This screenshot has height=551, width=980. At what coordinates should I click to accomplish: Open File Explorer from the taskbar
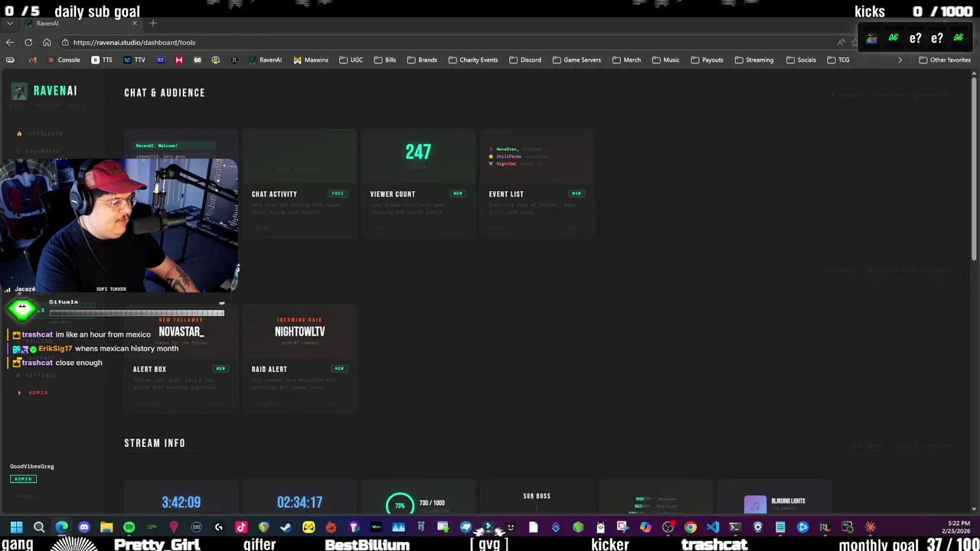106,527
